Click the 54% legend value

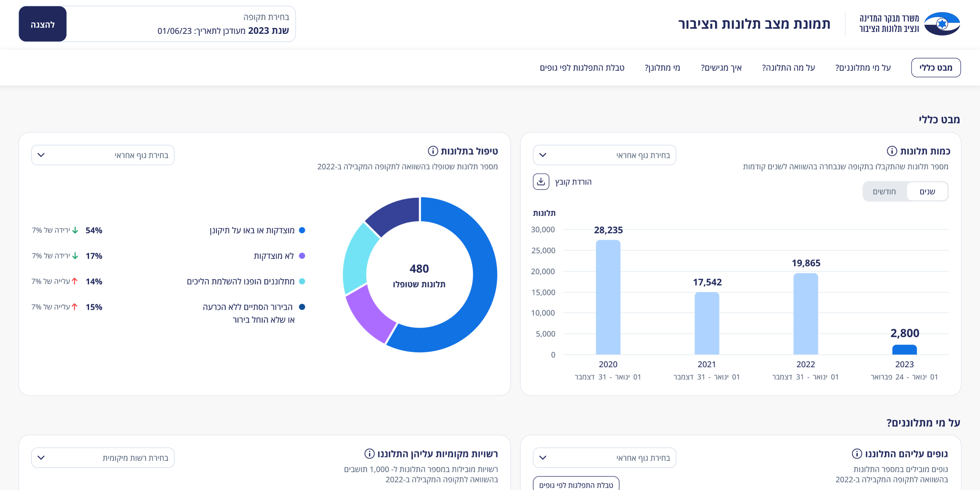pos(94,230)
